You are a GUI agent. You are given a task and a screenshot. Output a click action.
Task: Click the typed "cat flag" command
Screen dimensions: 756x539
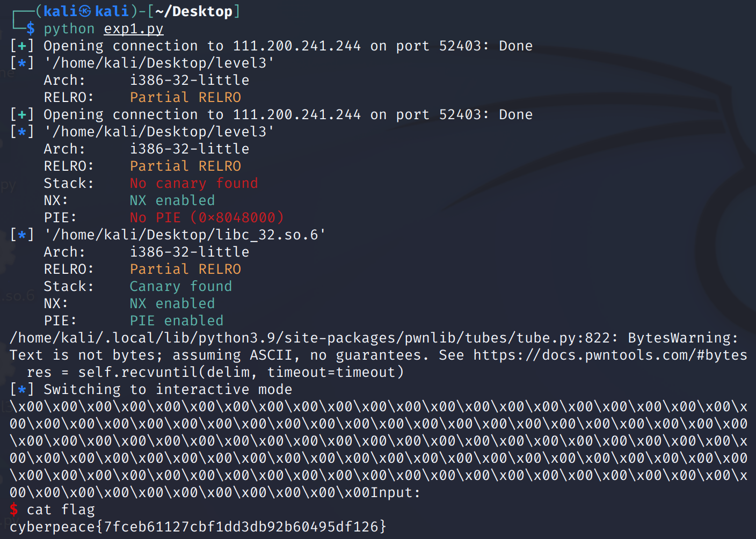[61, 509]
